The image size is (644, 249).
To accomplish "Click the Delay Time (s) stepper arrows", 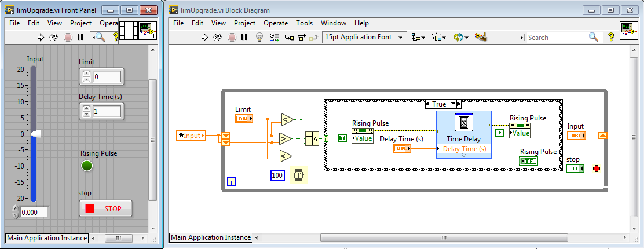I will [86, 111].
